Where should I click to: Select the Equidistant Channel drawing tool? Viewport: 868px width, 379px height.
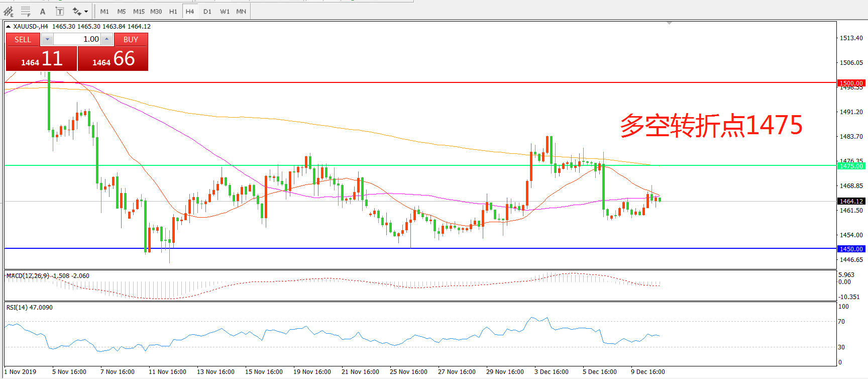click(x=9, y=11)
